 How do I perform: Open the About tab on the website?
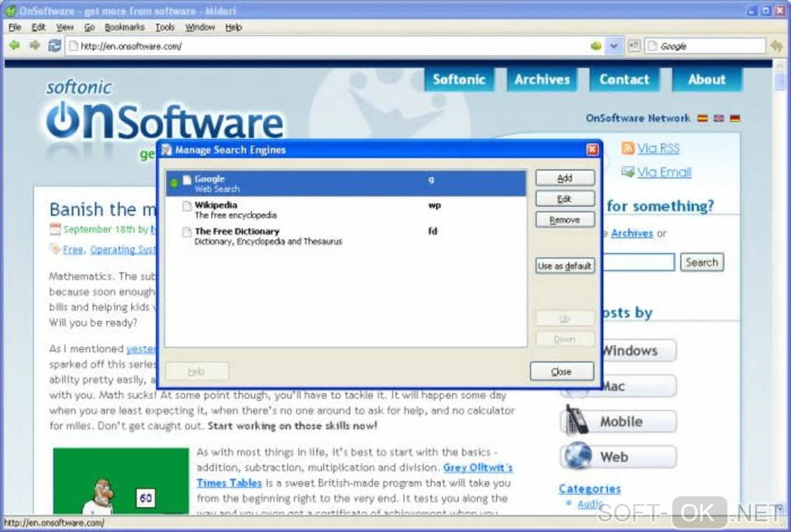[707, 80]
